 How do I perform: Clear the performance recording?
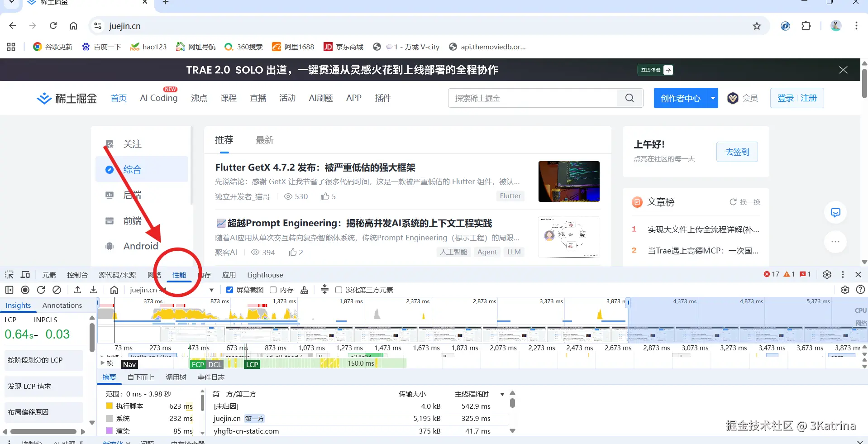click(x=57, y=290)
